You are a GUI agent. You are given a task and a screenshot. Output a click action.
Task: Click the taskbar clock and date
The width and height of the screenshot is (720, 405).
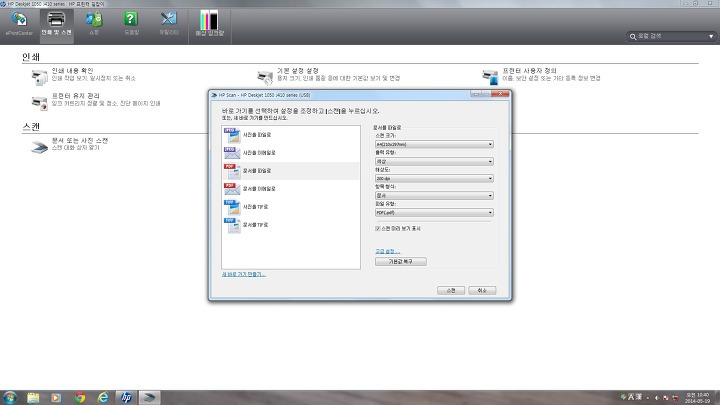click(x=698, y=398)
